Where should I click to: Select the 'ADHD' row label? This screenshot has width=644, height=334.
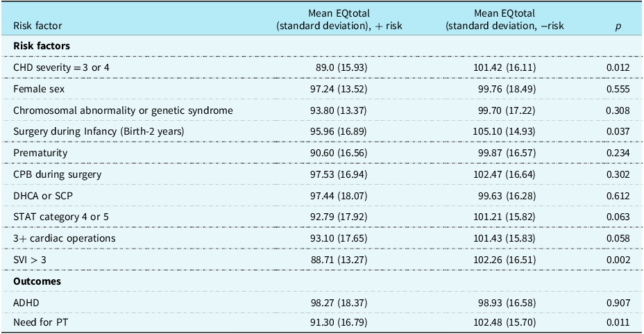[26, 303]
